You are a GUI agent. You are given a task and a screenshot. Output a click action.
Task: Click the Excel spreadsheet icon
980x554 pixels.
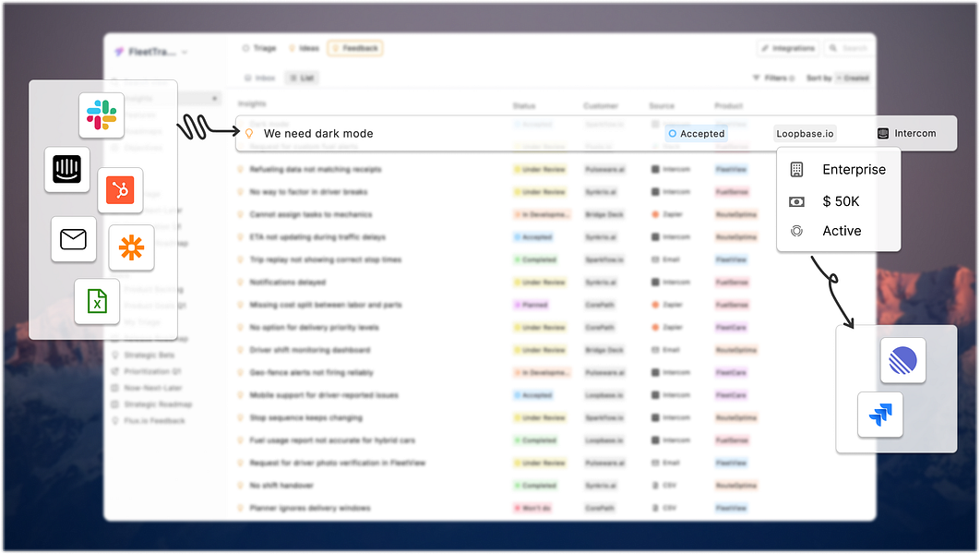click(97, 301)
